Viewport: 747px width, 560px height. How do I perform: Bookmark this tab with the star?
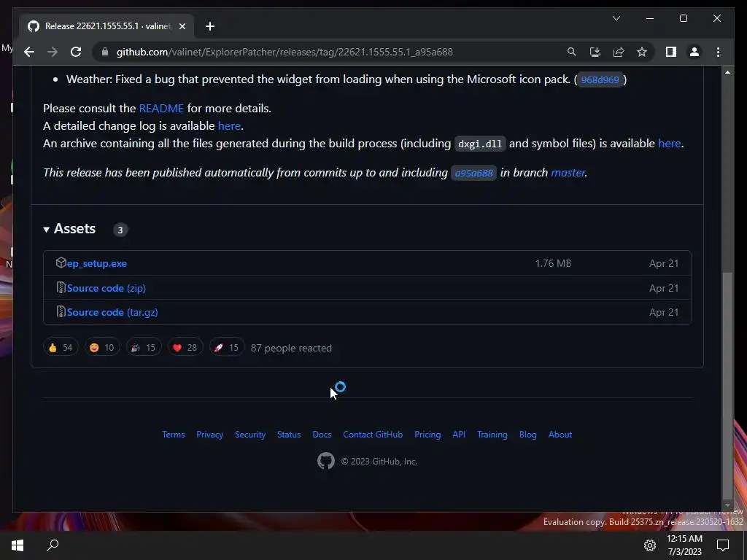point(642,52)
